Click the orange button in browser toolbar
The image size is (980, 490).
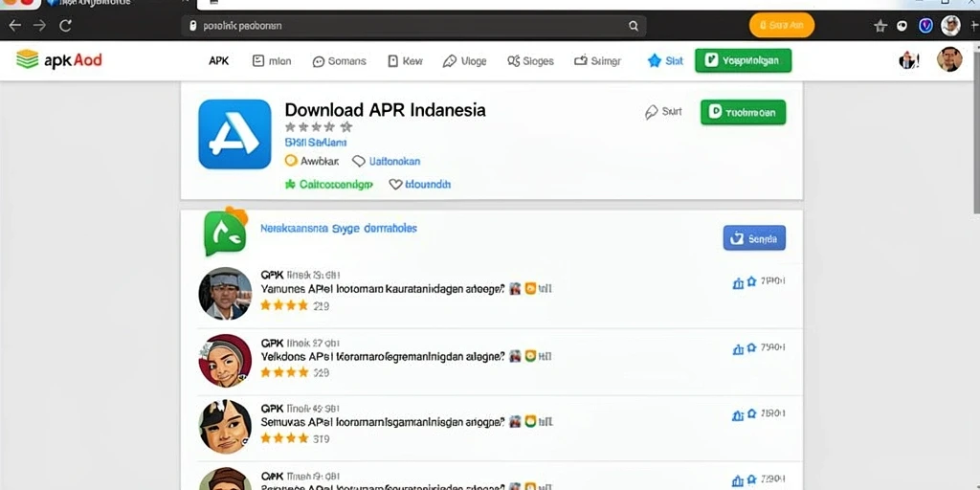pyautogui.click(x=781, y=25)
